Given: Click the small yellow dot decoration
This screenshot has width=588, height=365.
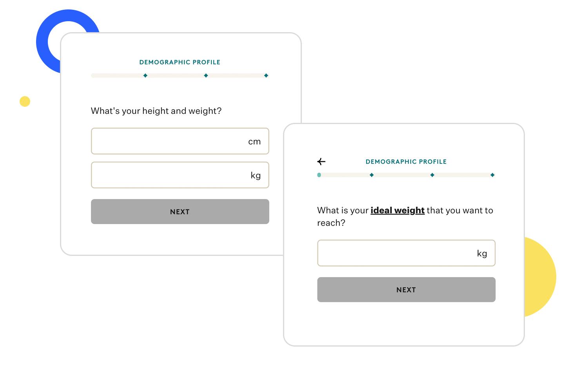Looking at the screenshot, I should click(25, 101).
